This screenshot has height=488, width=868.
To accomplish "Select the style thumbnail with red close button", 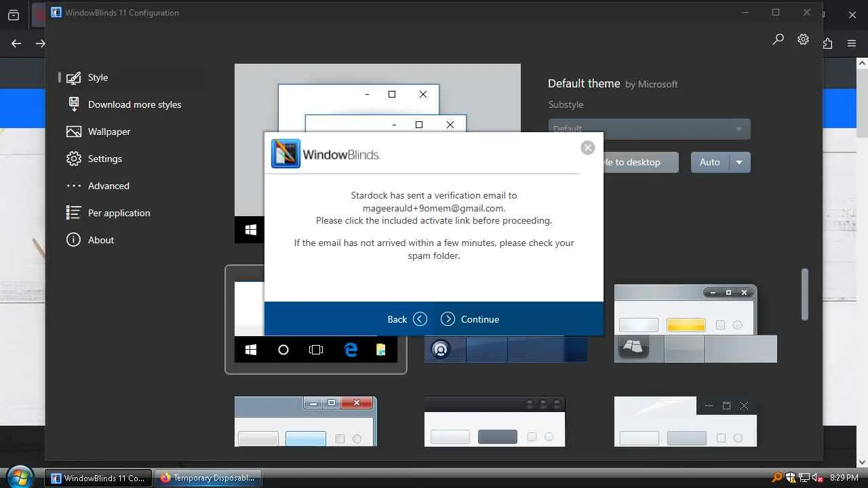I will point(306,422).
